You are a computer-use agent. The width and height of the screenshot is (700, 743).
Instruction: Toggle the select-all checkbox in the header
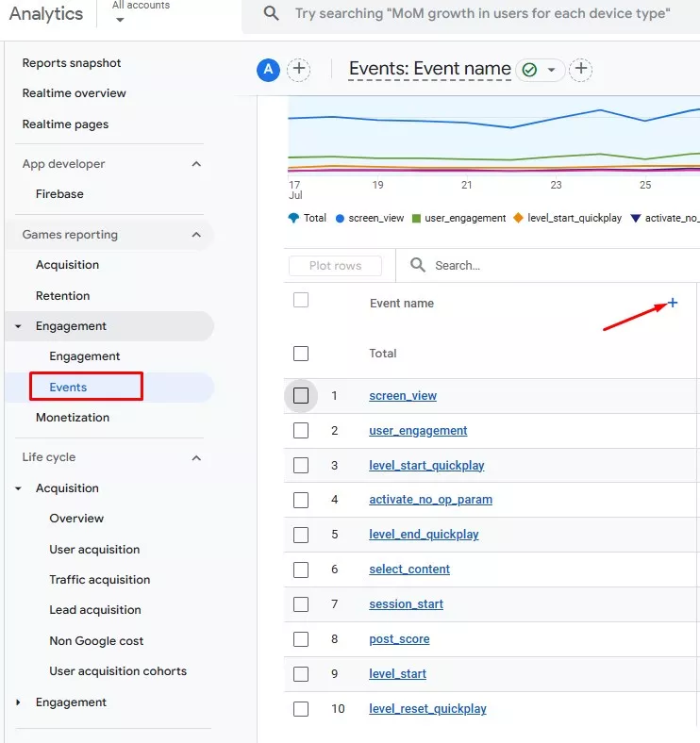301,300
